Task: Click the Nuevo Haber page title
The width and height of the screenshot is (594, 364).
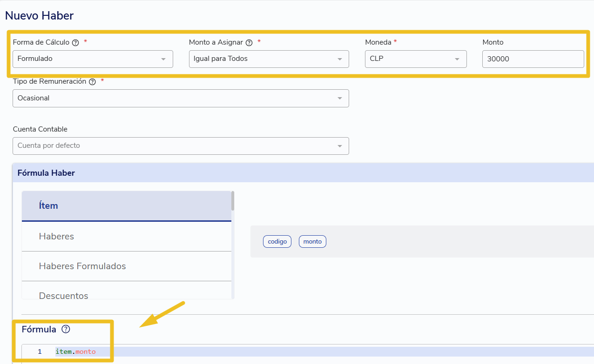Action: [39, 15]
